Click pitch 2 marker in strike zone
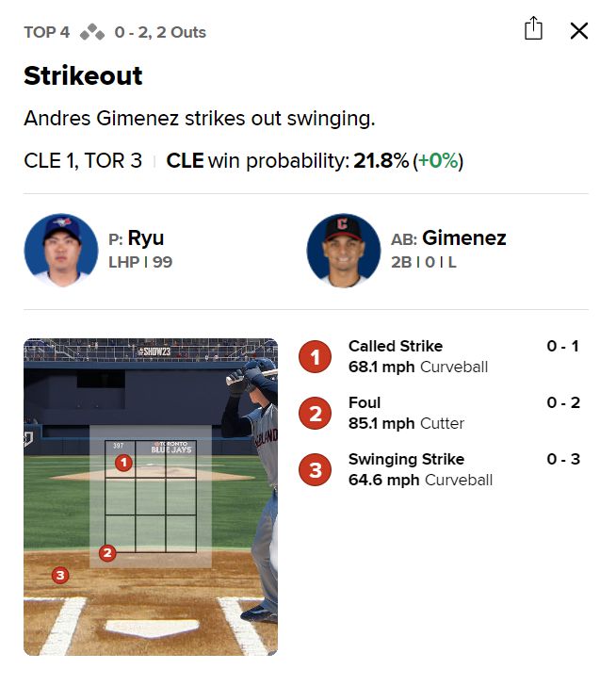616x686 pixels. point(107,553)
